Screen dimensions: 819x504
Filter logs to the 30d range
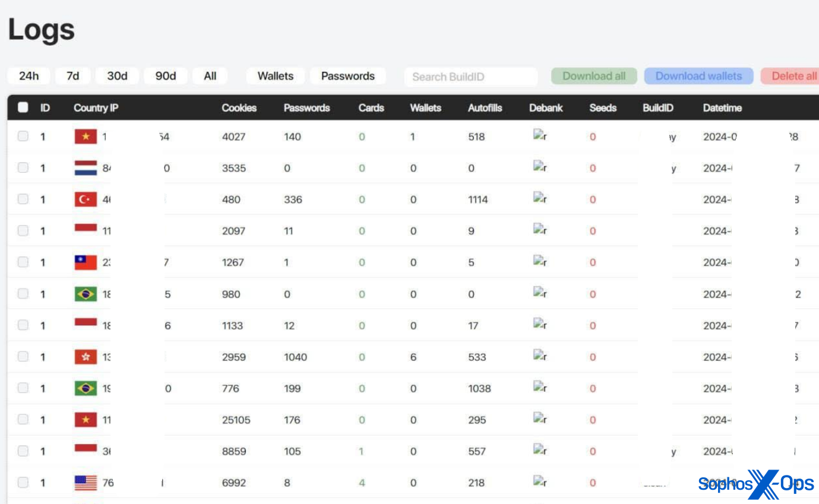click(x=117, y=76)
